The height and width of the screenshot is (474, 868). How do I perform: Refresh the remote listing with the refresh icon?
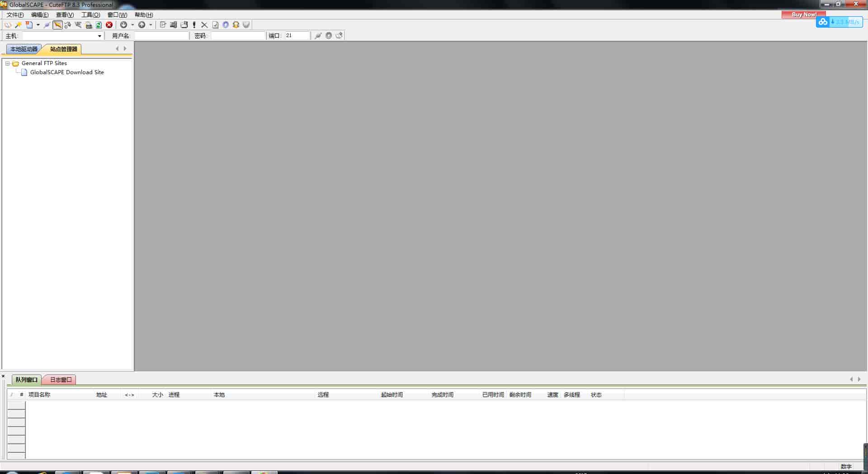pyautogui.click(x=99, y=25)
